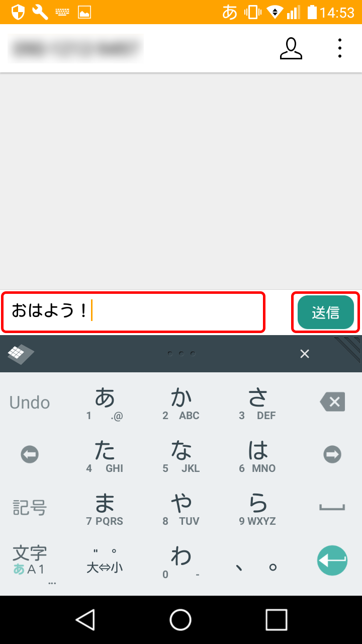Tap the あ kana key
The width and height of the screenshot is (362, 644).
(x=105, y=402)
